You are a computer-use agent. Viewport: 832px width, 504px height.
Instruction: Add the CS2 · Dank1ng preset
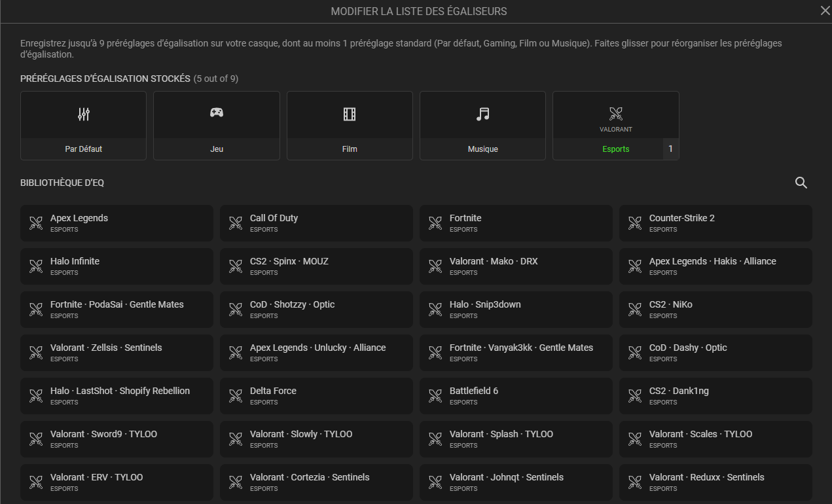[715, 396]
